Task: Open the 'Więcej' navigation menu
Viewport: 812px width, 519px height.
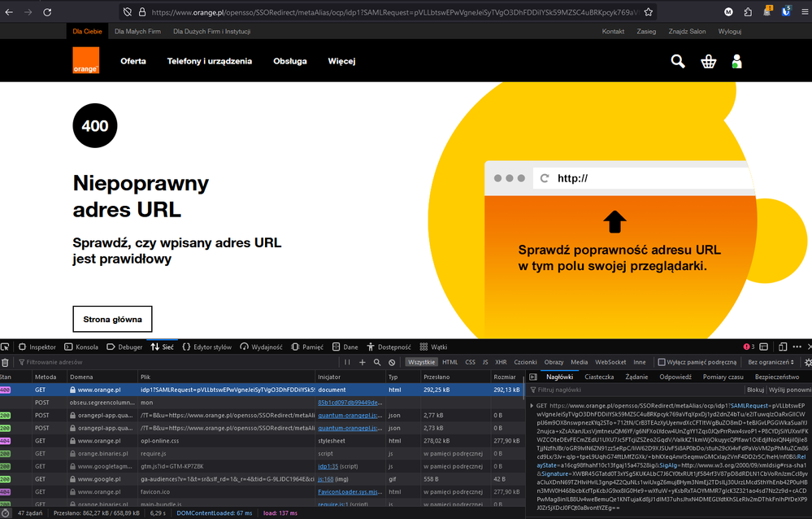Action: pos(341,61)
